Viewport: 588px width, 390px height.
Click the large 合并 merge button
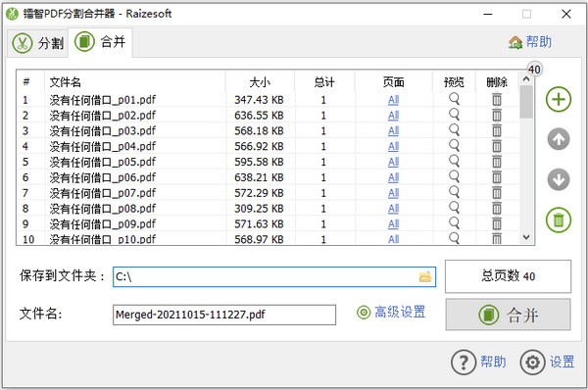tap(508, 315)
